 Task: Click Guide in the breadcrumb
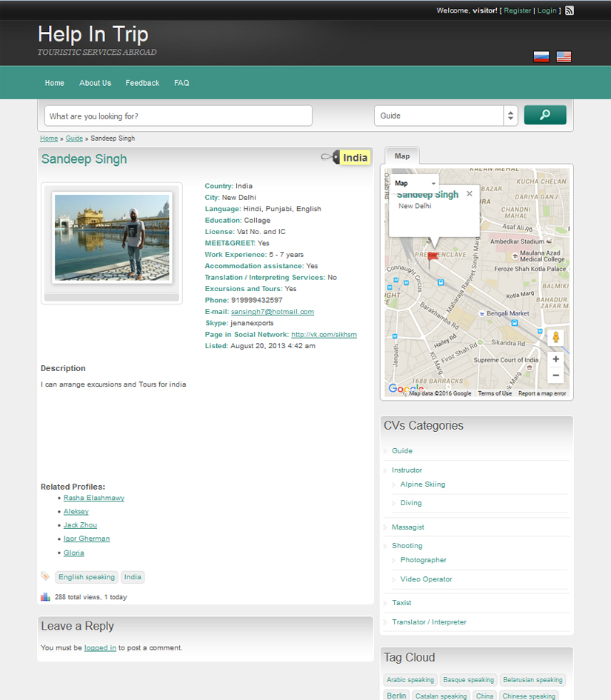click(x=74, y=139)
